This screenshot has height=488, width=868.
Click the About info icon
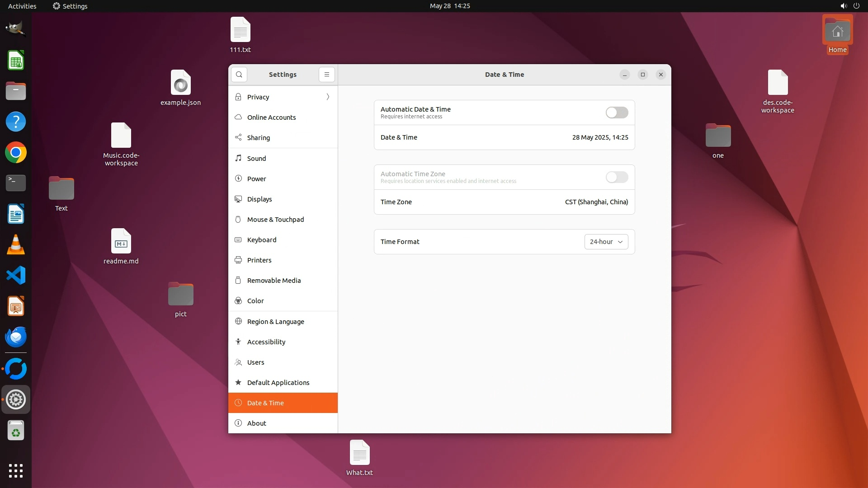pos(238,423)
